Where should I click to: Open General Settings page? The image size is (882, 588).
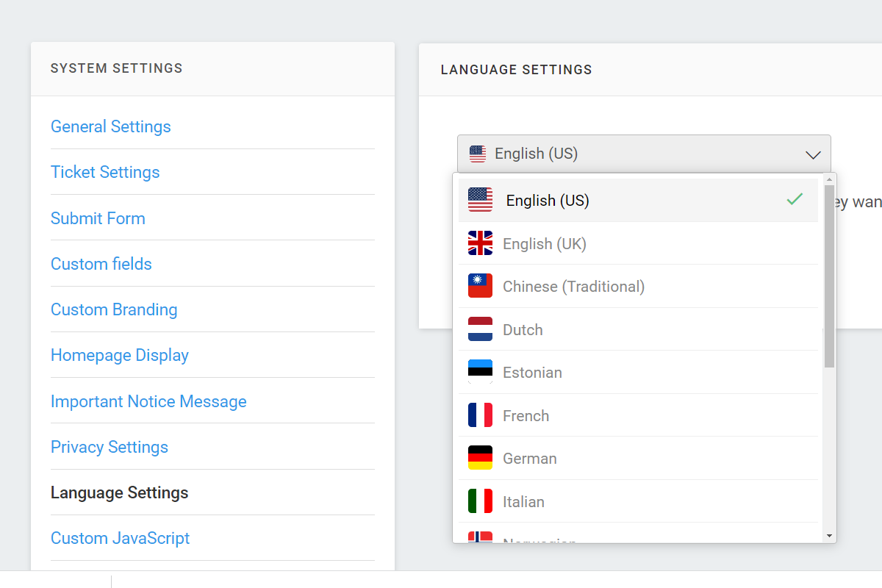(x=111, y=126)
